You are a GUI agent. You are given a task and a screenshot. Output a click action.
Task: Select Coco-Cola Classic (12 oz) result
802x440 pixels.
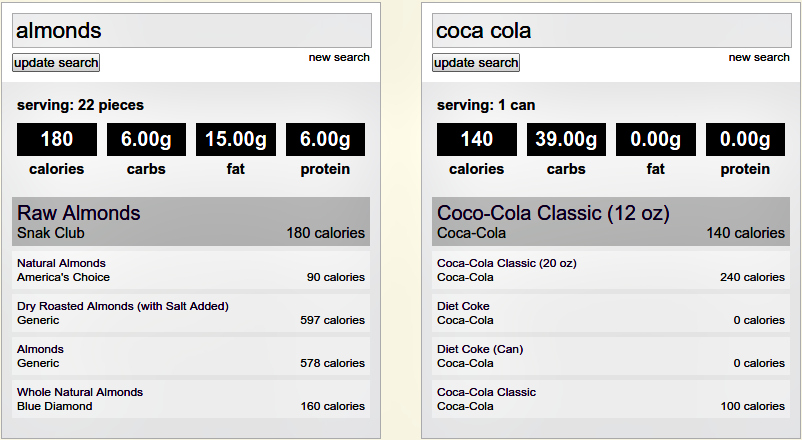click(x=611, y=222)
